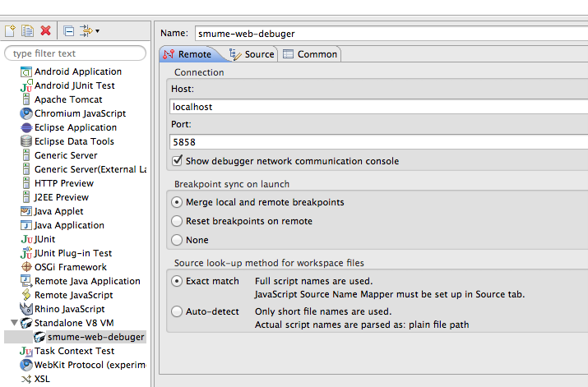Click 'Source look-up method for workspace files'
Image resolution: width=588 pixels, height=387 pixels.
point(269,263)
